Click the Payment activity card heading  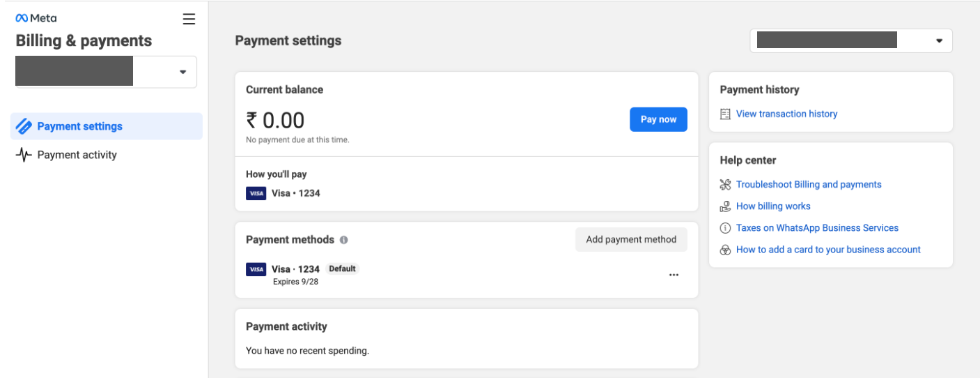click(x=286, y=326)
